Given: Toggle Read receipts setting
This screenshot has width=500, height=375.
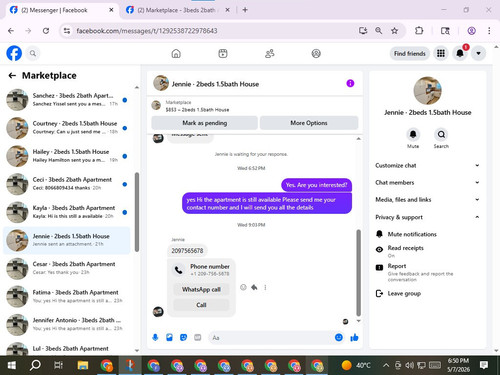Looking at the screenshot, I should (427, 251).
